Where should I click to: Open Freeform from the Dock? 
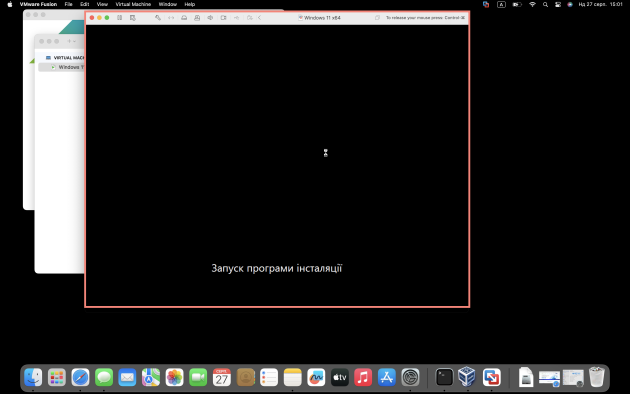316,377
